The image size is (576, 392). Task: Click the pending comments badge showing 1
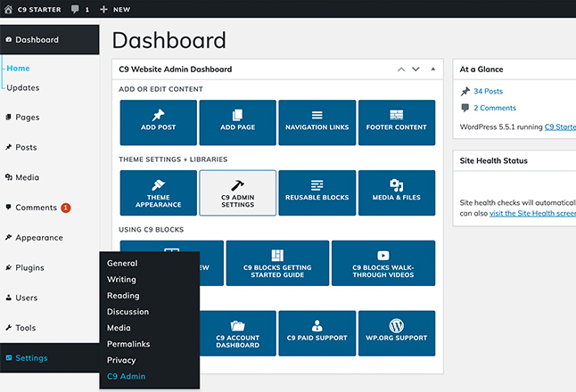66,208
